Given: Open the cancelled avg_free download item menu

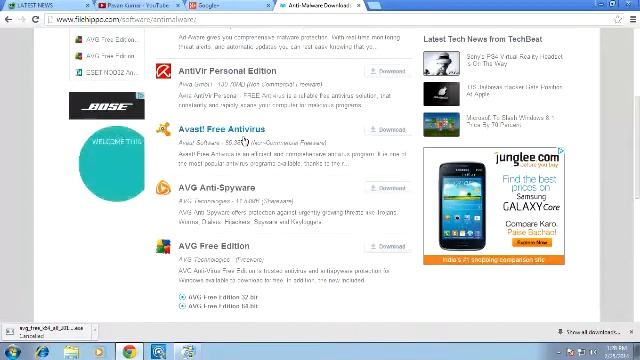Looking at the screenshot, I should (95, 330).
